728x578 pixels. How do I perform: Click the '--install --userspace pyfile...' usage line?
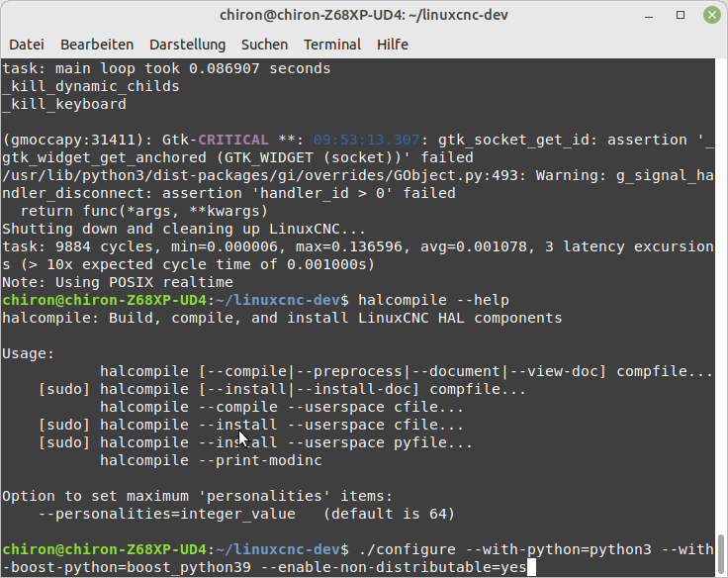click(255, 442)
